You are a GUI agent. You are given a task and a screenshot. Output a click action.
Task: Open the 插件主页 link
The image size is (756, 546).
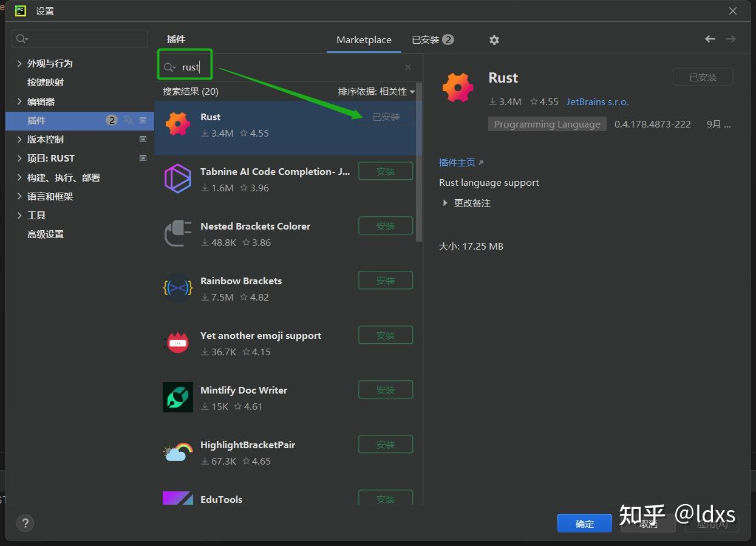tap(457, 162)
